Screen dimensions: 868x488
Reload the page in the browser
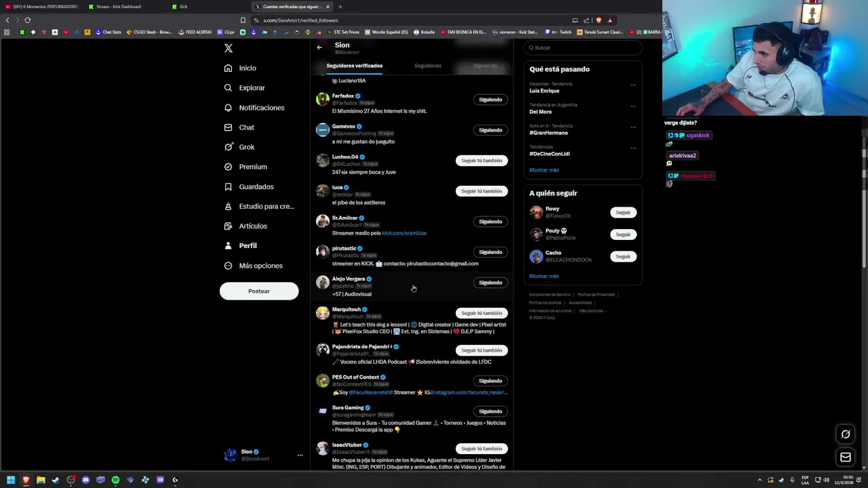pos(28,20)
